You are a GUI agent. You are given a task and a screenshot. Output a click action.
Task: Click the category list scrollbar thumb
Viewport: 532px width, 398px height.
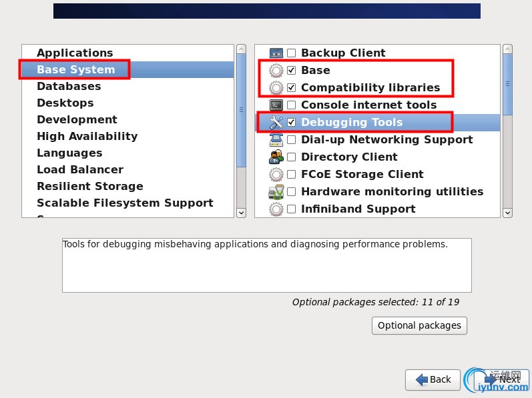pos(241,110)
